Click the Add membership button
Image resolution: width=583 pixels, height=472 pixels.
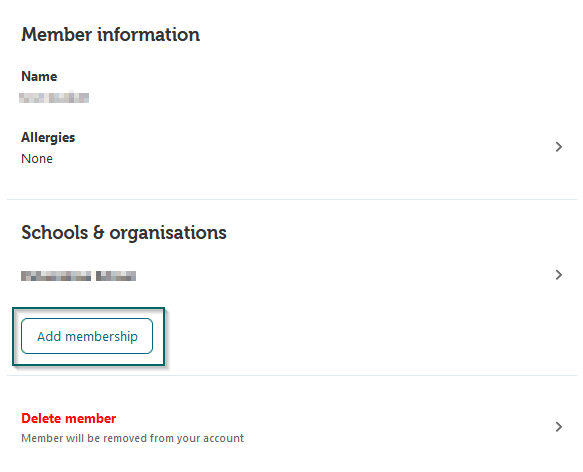point(87,336)
